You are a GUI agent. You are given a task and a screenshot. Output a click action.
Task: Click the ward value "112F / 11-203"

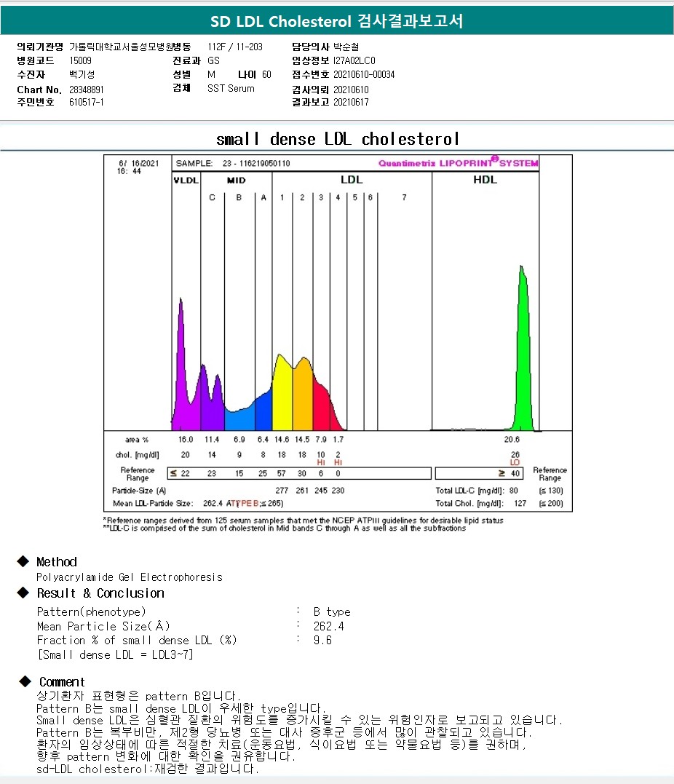235,47
